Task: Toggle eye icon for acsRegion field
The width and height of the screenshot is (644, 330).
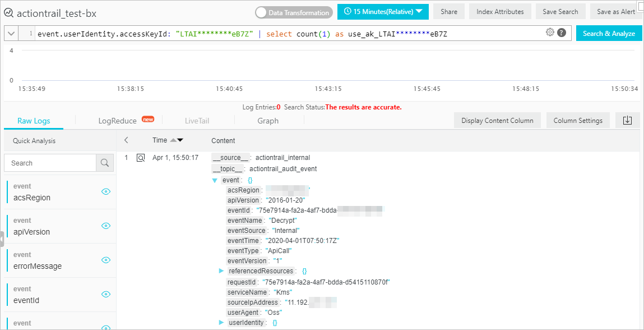Action: 106,191
